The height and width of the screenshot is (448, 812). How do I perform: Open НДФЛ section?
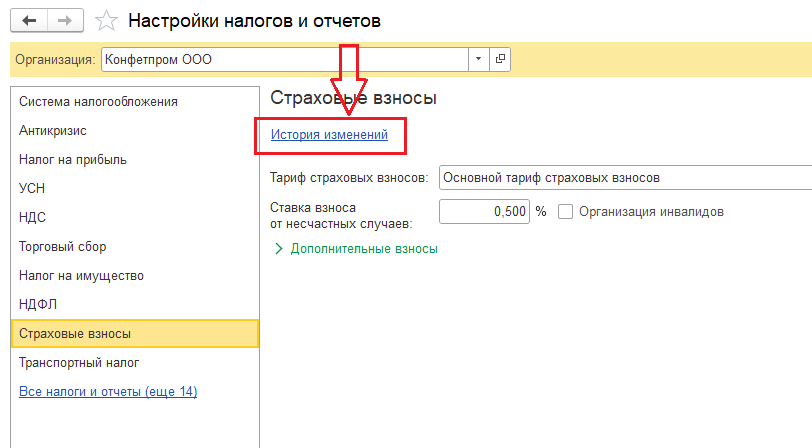point(135,304)
